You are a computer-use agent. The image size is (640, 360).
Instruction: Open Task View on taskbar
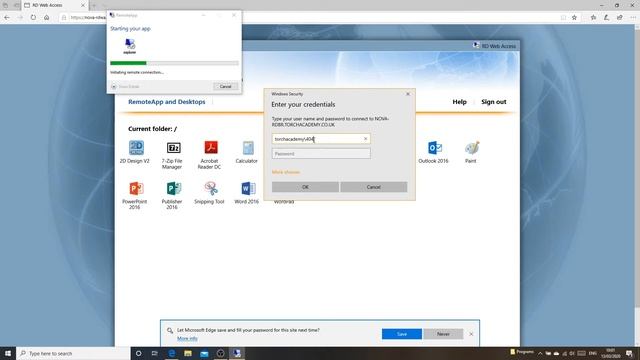[x=155, y=353]
